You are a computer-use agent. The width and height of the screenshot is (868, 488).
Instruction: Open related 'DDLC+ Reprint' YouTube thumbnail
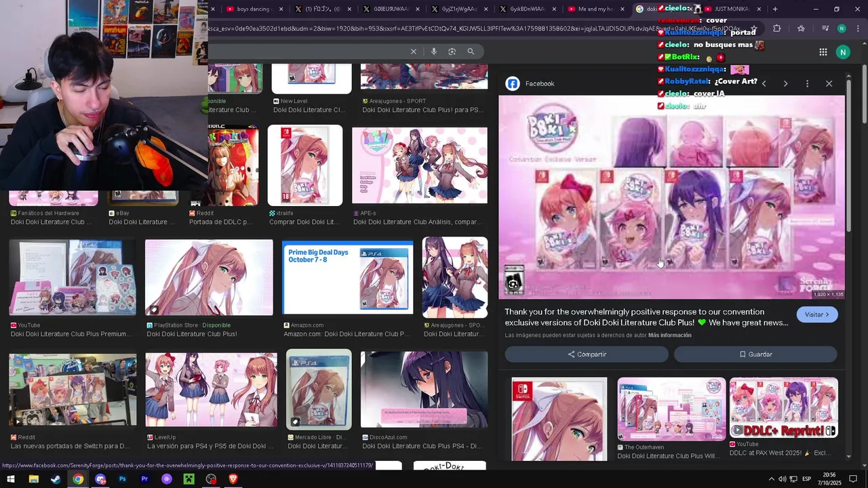point(784,408)
